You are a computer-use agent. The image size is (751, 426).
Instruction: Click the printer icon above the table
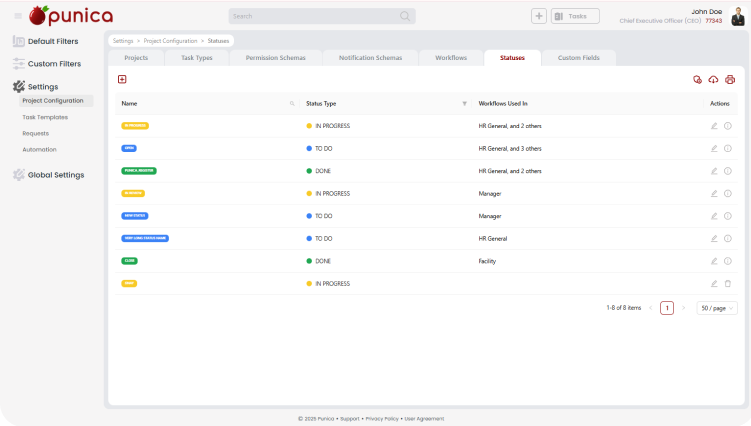click(730, 80)
